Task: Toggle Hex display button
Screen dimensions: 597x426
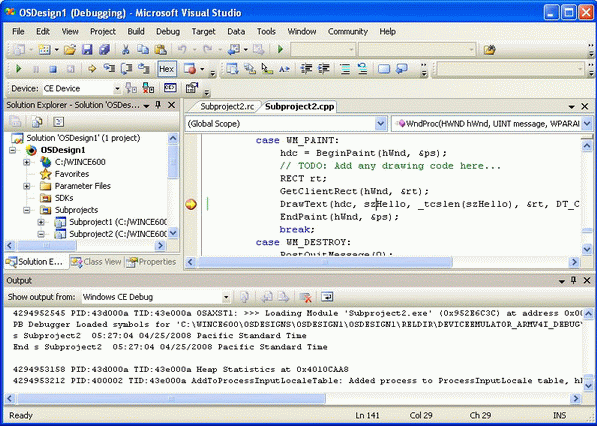Action: (x=166, y=69)
